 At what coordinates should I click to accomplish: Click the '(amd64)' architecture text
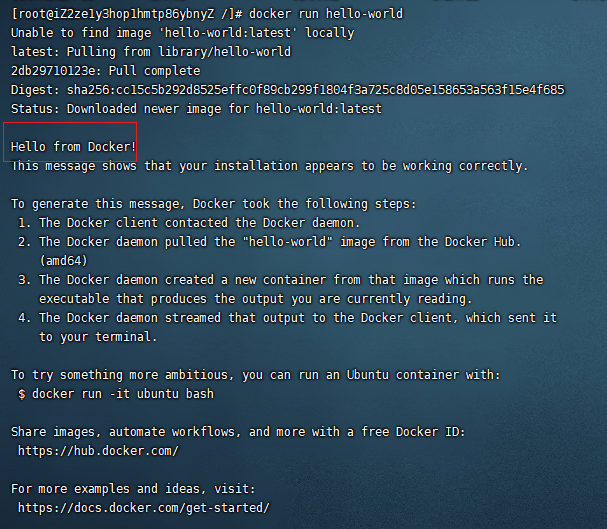click(x=64, y=261)
